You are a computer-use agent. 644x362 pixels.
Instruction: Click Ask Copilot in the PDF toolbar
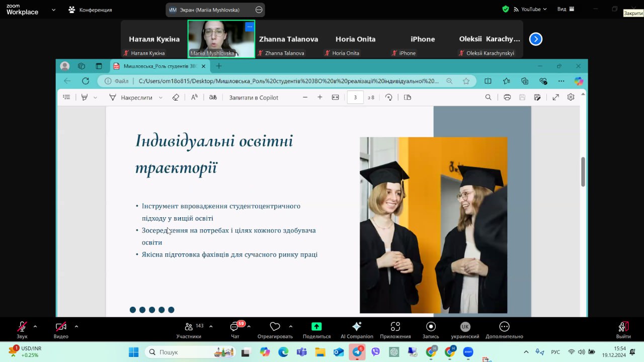pyautogui.click(x=254, y=98)
